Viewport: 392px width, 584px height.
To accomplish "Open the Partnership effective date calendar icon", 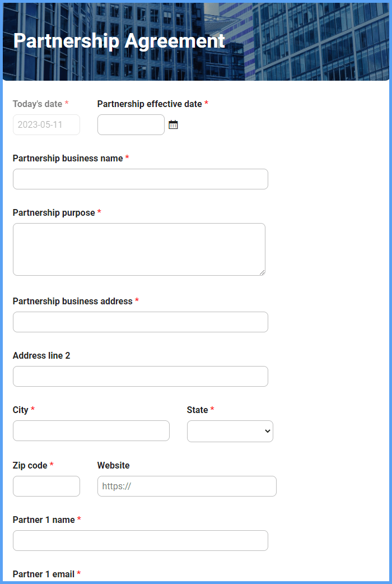I will coord(173,124).
